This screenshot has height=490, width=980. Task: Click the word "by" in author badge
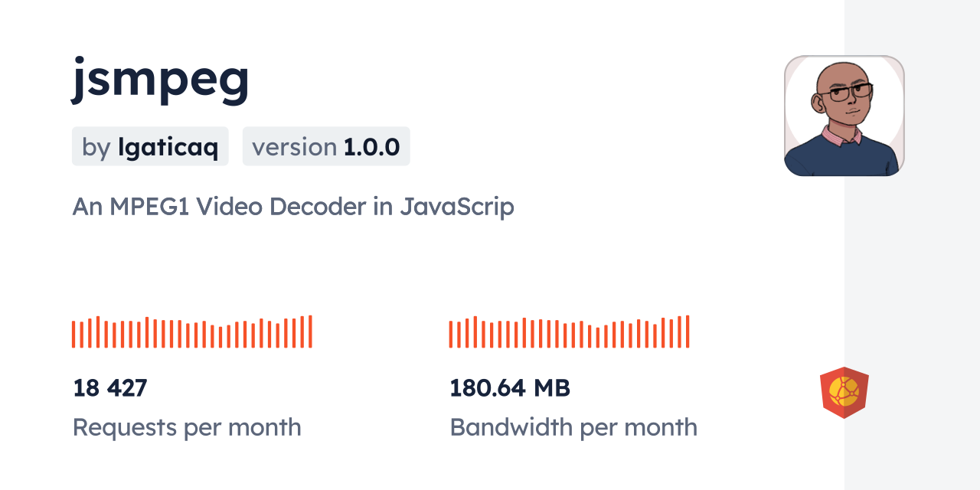pos(96,147)
